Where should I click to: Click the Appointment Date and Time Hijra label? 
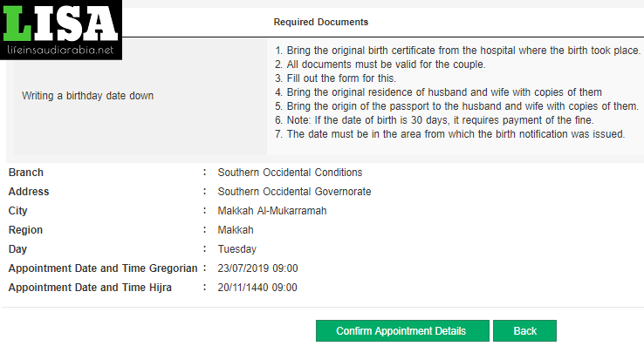point(90,288)
